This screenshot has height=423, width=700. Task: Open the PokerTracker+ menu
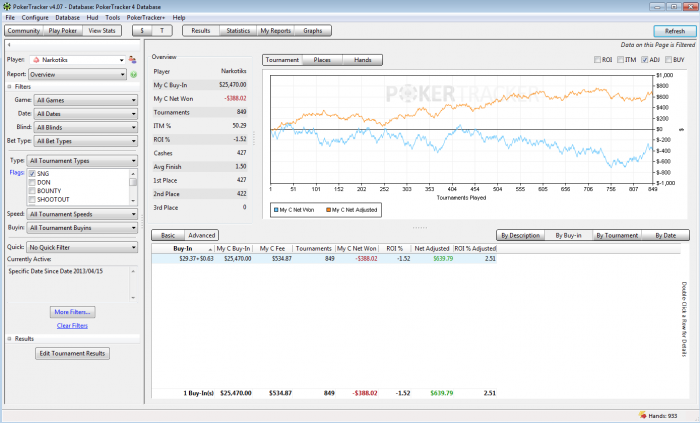pos(146,18)
